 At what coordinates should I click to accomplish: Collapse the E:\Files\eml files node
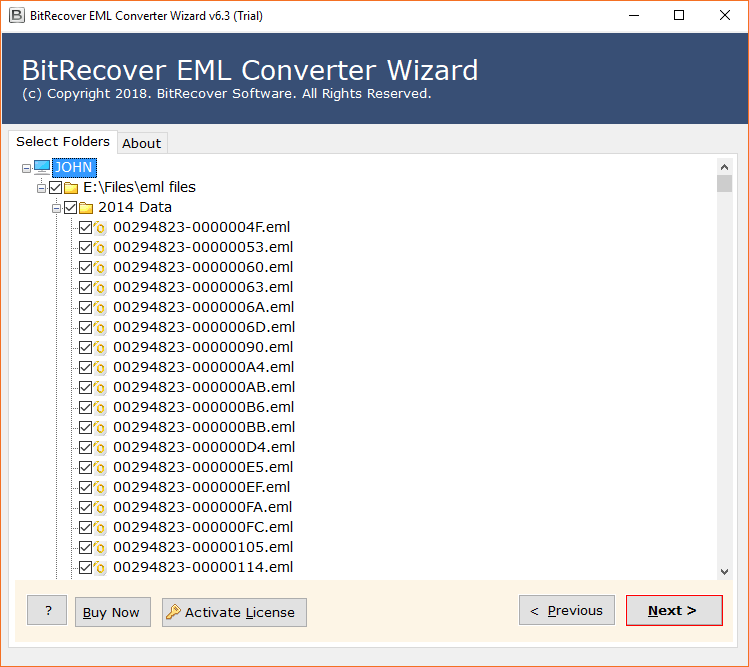tap(42, 188)
